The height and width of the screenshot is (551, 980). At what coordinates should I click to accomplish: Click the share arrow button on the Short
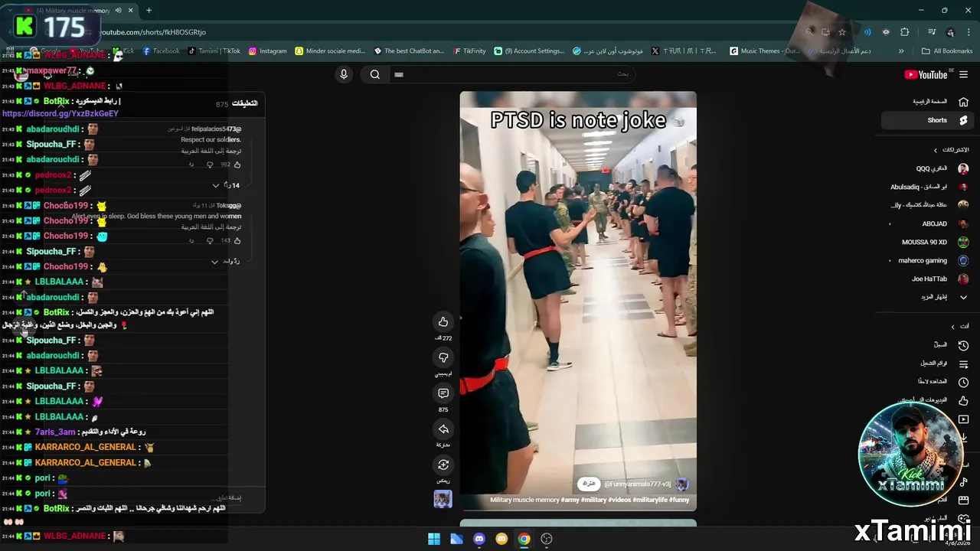point(443,429)
